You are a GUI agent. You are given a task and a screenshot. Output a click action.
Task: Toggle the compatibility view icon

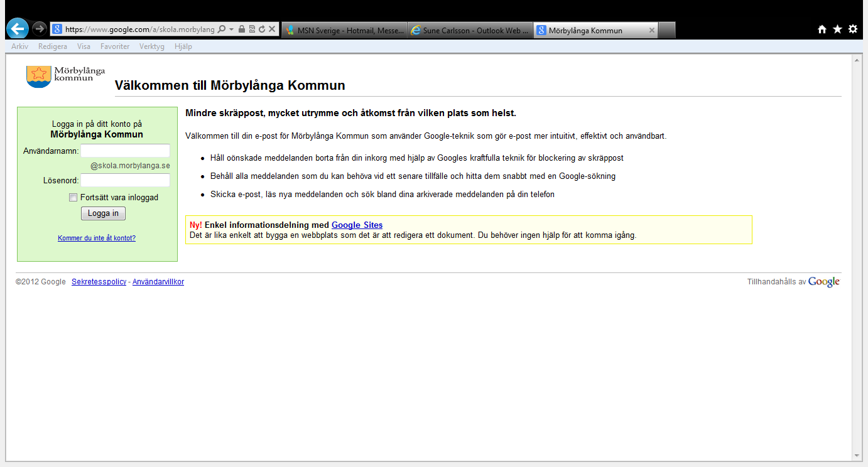(252, 30)
